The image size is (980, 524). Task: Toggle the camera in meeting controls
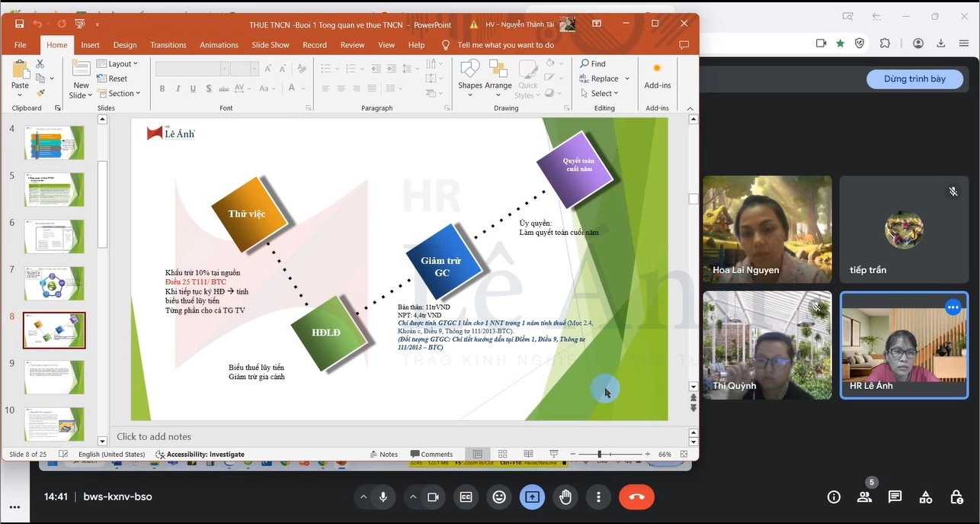pos(433,497)
